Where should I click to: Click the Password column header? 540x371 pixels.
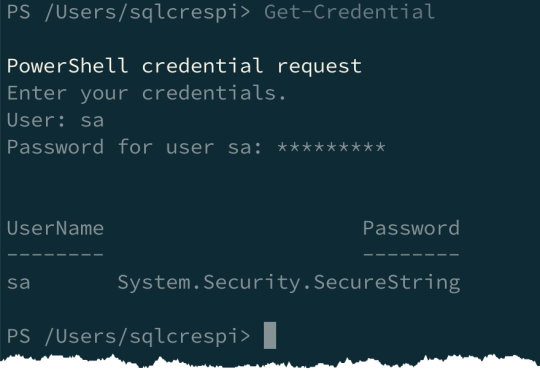(411, 228)
